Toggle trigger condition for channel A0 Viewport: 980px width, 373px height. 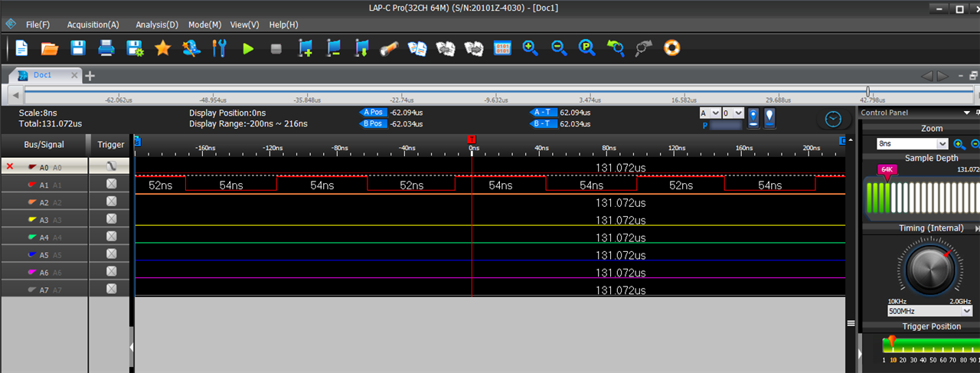111,166
